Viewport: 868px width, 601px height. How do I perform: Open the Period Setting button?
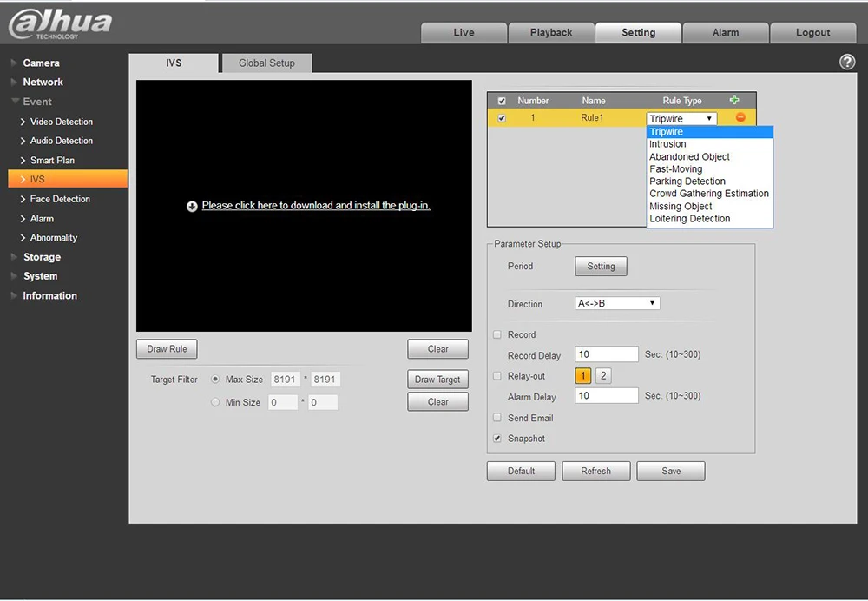[602, 267]
